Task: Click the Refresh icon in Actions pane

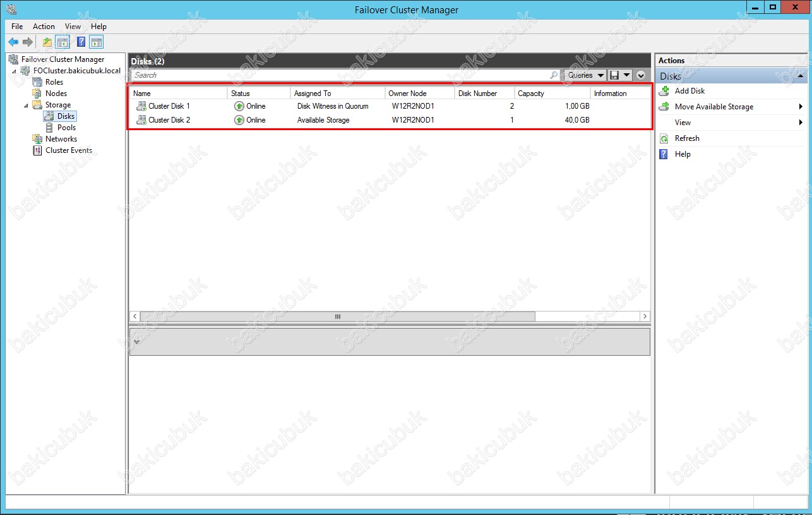Action: [664, 138]
